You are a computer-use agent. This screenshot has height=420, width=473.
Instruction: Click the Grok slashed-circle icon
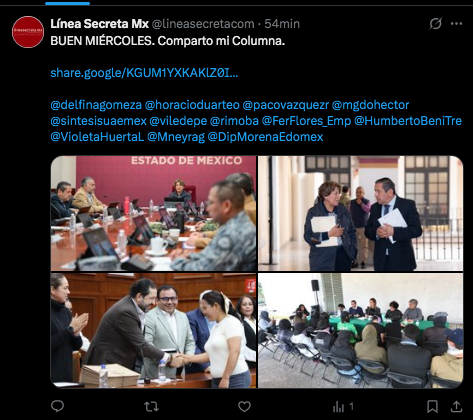[x=435, y=23]
